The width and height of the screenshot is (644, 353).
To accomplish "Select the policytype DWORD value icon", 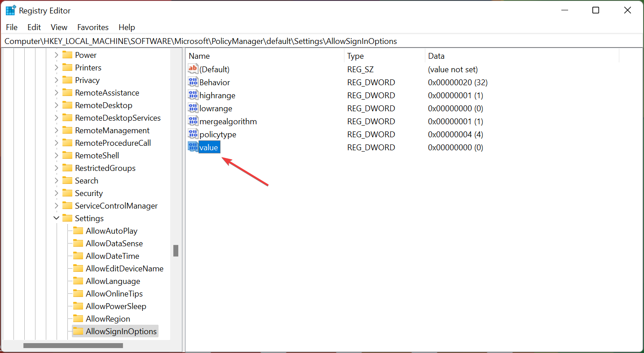I will click(193, 134).
